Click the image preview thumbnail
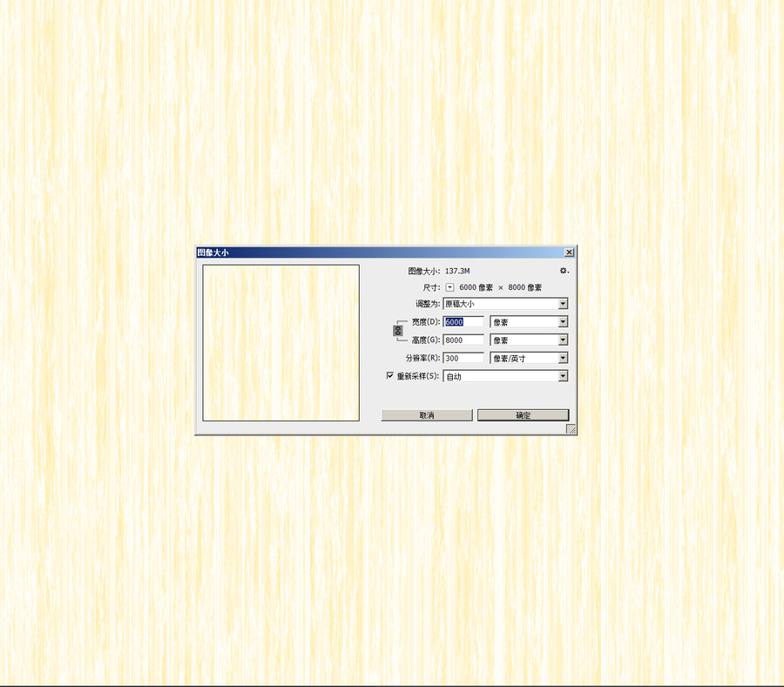The height and width of the screenshot is (687, 784). pyautogui.click(x=281, y=343)
